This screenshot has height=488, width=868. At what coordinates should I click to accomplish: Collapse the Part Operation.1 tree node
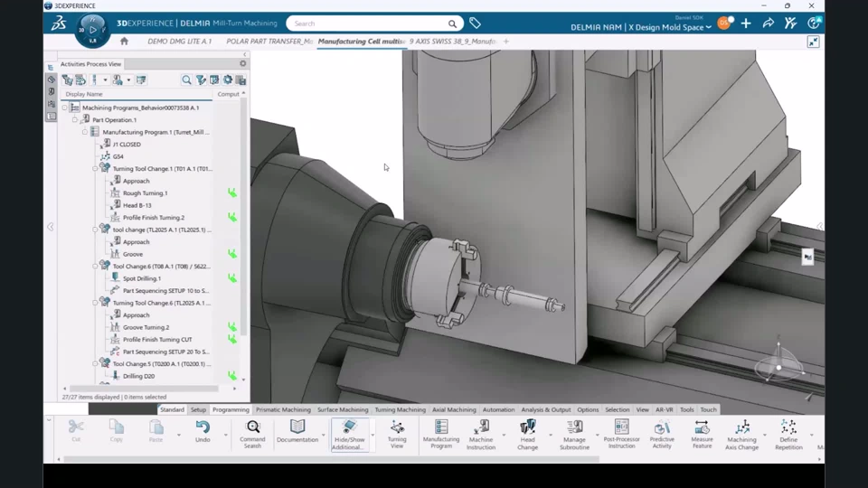point(76,120)
